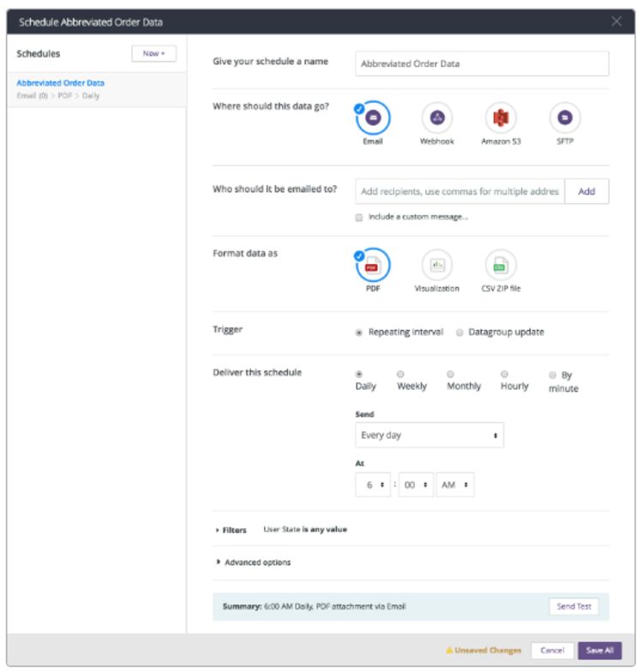This screenshot has height=672, width=643.
Task: Open the minutes dropdown showing 00
Action: click(x=415, y=485)
